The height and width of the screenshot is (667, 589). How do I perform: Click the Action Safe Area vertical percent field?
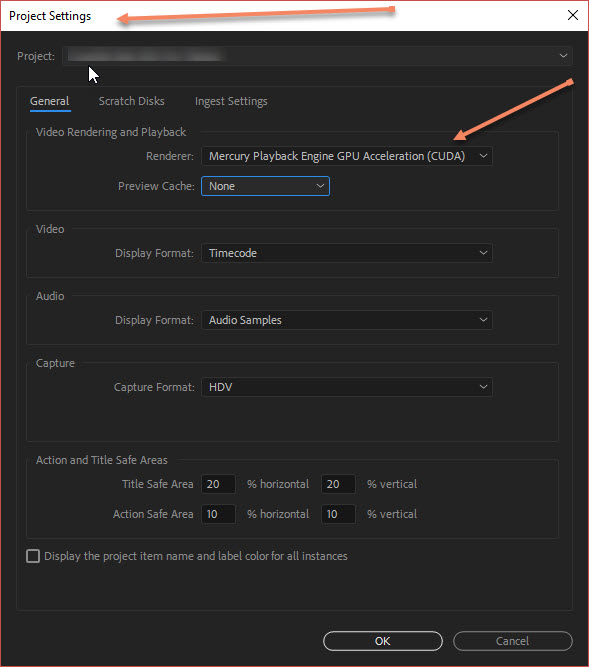pyautogui.click(x=338, y=514)
